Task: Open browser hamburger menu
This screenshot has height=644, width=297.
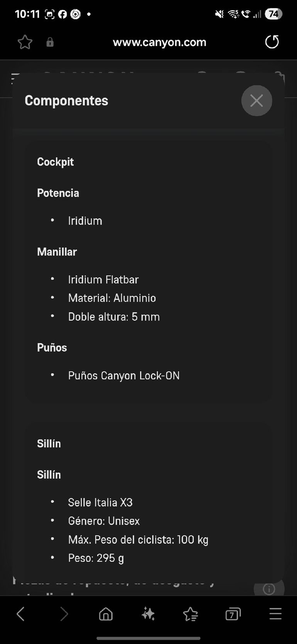Action: (x=275, y=614)
